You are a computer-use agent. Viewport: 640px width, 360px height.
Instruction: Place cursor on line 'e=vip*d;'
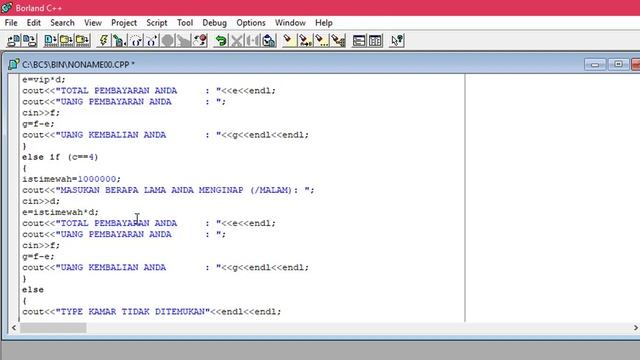[x=44, y=80]
